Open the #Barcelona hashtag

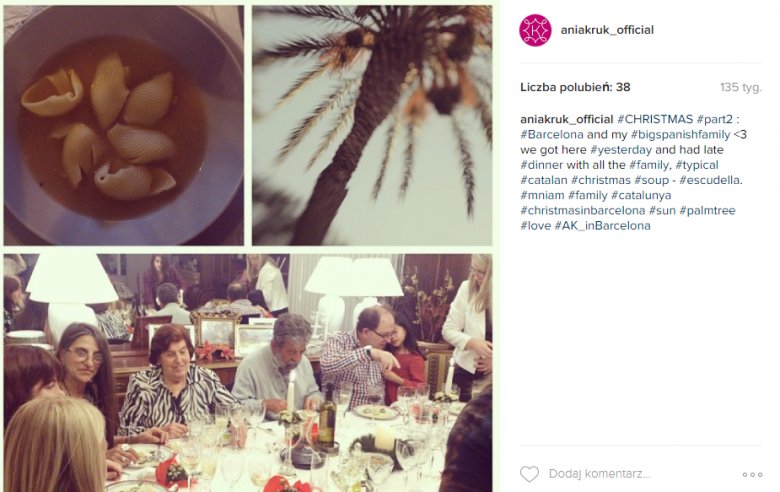click(x=552, y=135)
